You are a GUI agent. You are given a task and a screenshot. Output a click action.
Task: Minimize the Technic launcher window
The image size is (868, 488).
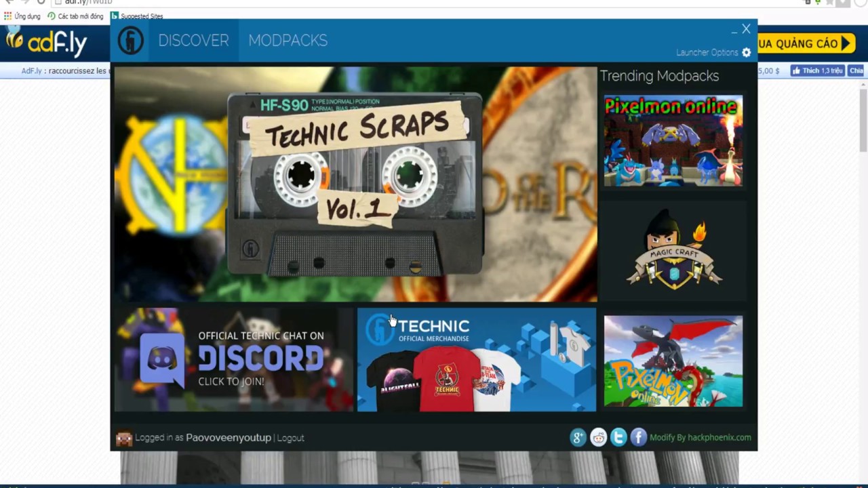[x=734, y=31]
